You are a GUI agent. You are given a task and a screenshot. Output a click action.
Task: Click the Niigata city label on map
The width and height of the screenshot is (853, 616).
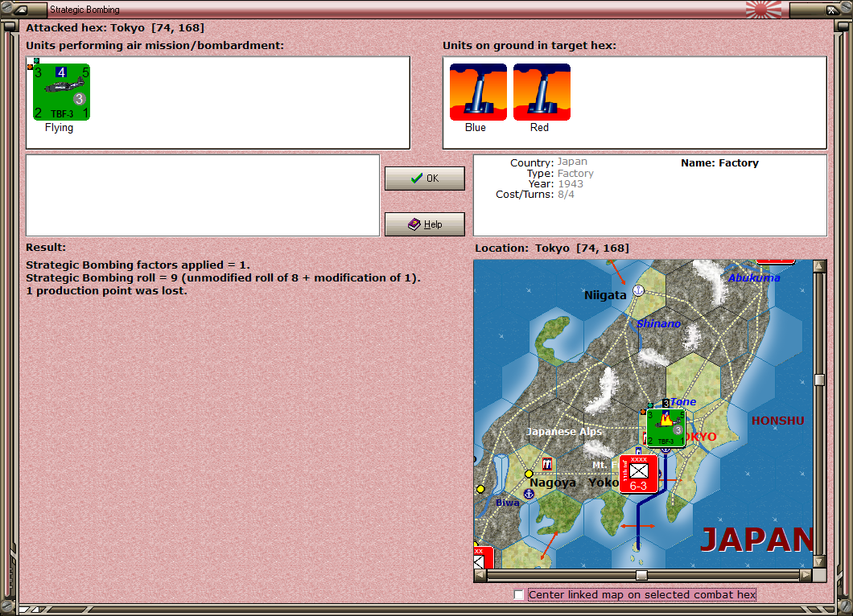(x=605, y=295)
